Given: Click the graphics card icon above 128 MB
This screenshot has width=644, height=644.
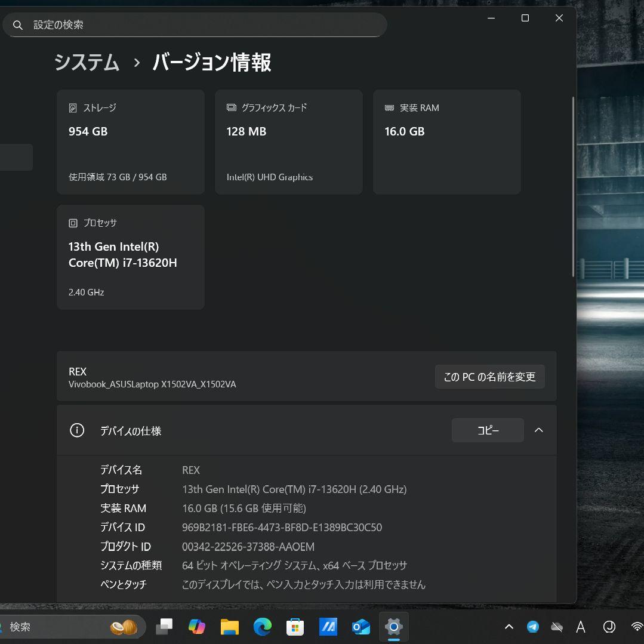Looking at the screenshot, I should point(232,107).
